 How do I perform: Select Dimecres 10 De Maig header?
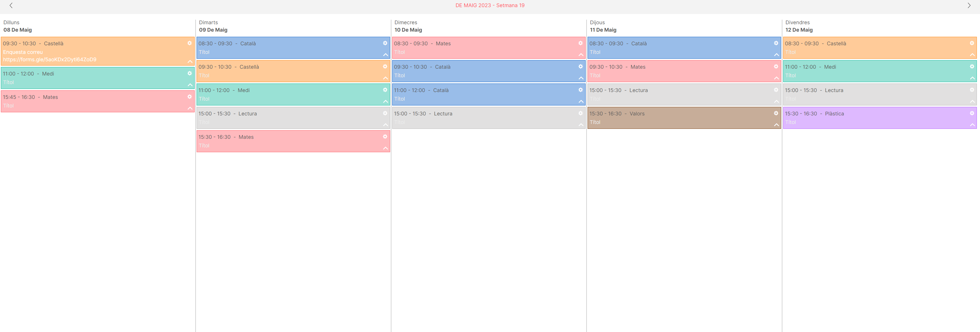(x=408, y=26)
